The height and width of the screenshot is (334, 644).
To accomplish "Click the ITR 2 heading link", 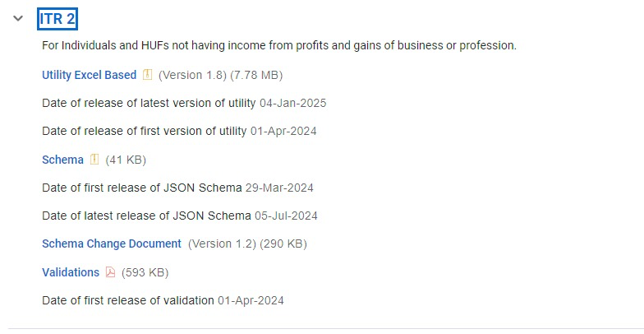I will click(x=57, y=18).
